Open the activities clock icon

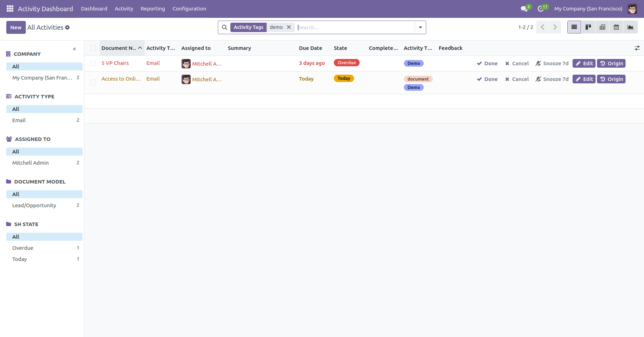click(x=541, y=9)
